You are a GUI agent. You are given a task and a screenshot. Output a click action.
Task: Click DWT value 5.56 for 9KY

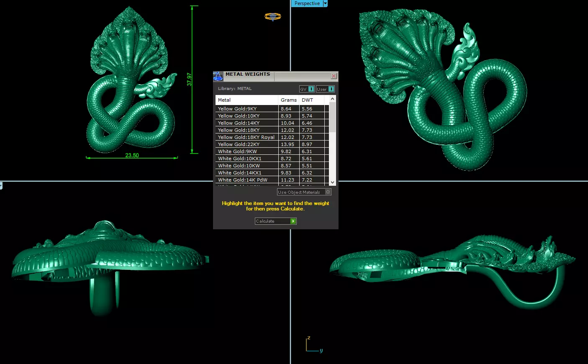pyautogui.click(x=307, y=109)
